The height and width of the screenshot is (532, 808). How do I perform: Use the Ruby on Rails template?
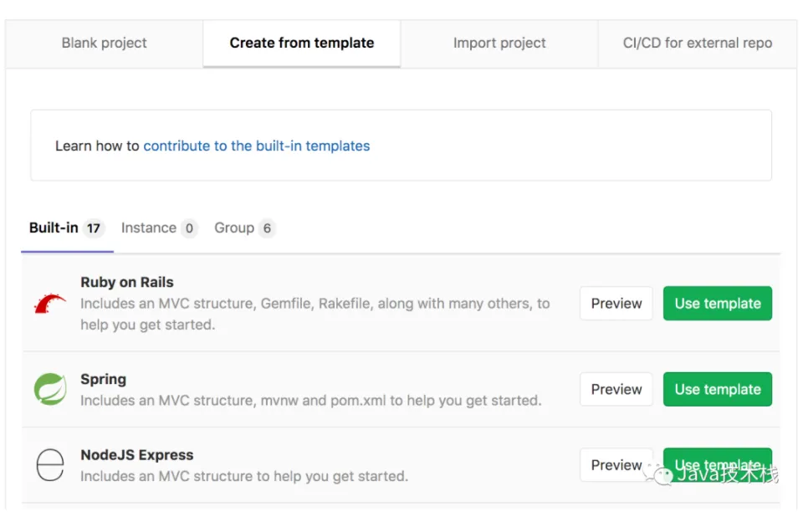click(718, 304)
